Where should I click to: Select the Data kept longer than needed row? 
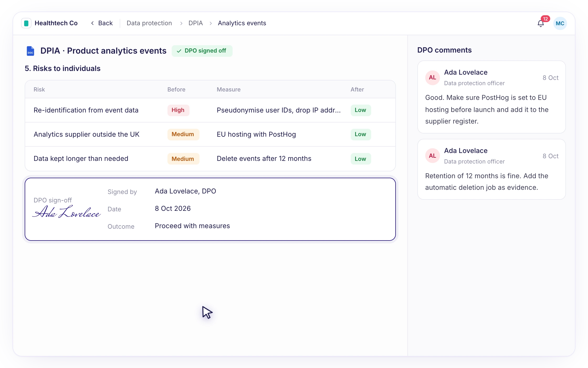pyautogui.click(x=210, y=159)
